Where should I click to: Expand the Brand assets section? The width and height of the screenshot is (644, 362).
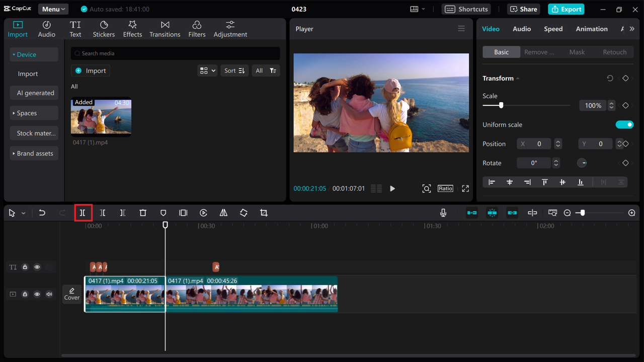[34, 154]
